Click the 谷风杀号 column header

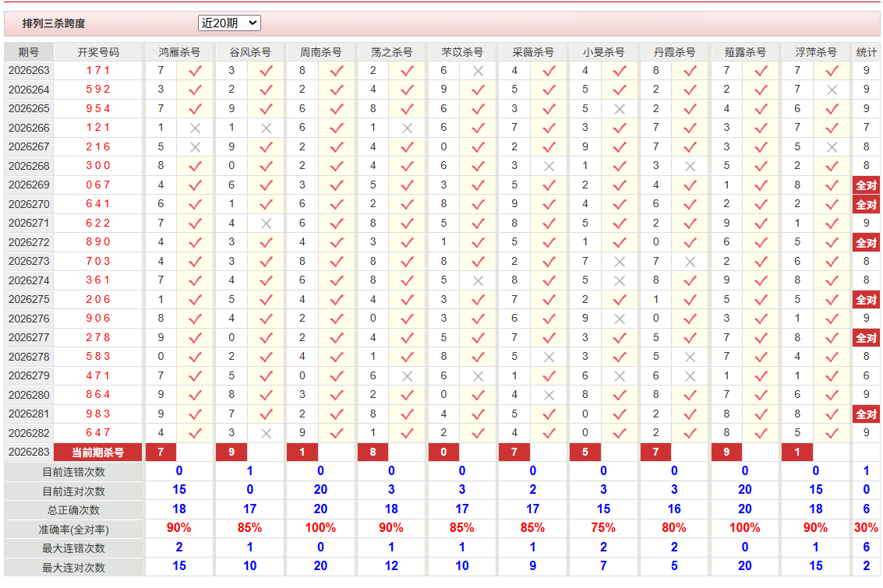[x=250, y=52]
